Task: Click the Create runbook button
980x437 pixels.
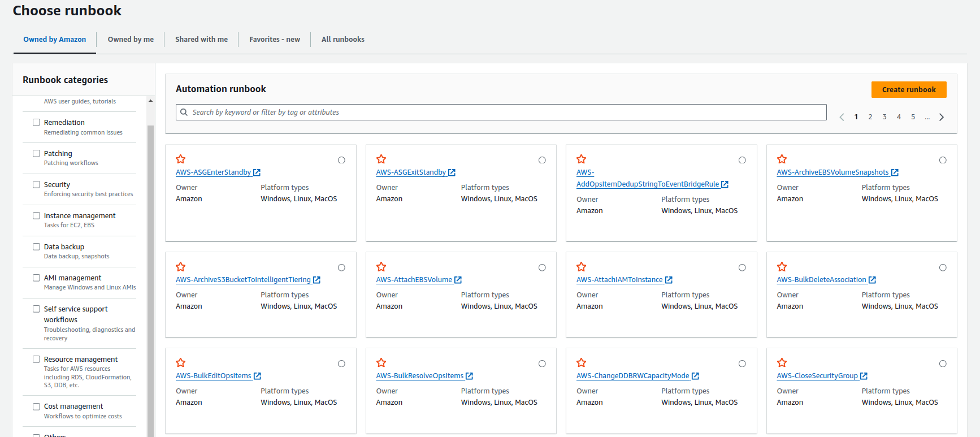Action: [909, 89]
